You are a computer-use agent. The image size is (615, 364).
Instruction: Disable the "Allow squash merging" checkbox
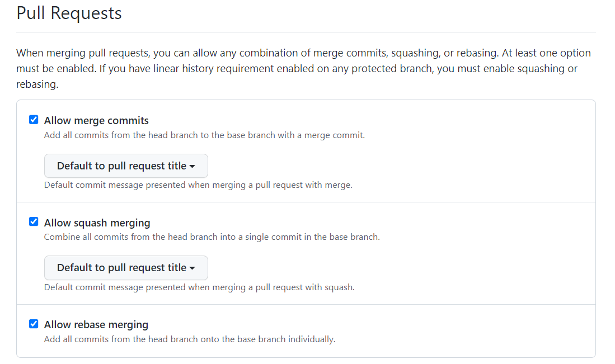click(x=34, y=221)
